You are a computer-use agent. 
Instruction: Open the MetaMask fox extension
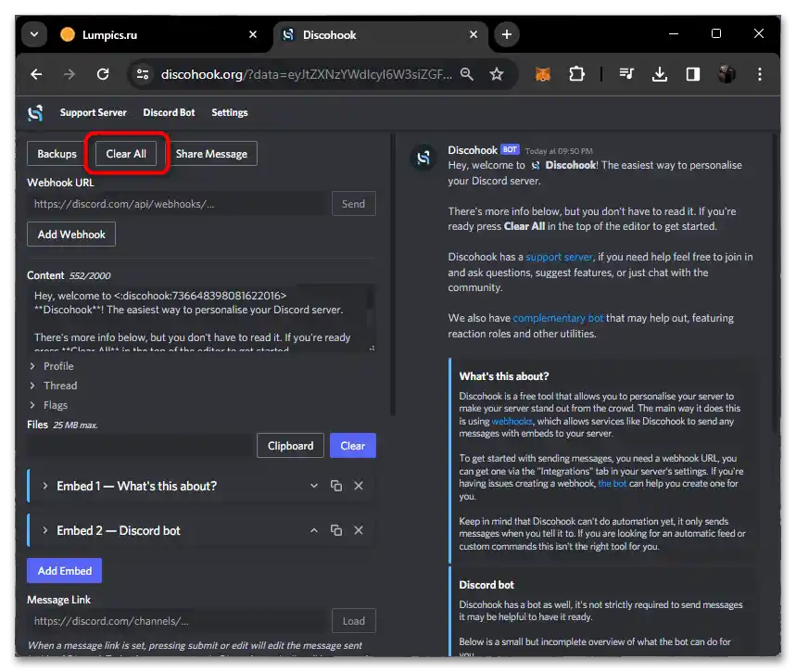(543, 75)
